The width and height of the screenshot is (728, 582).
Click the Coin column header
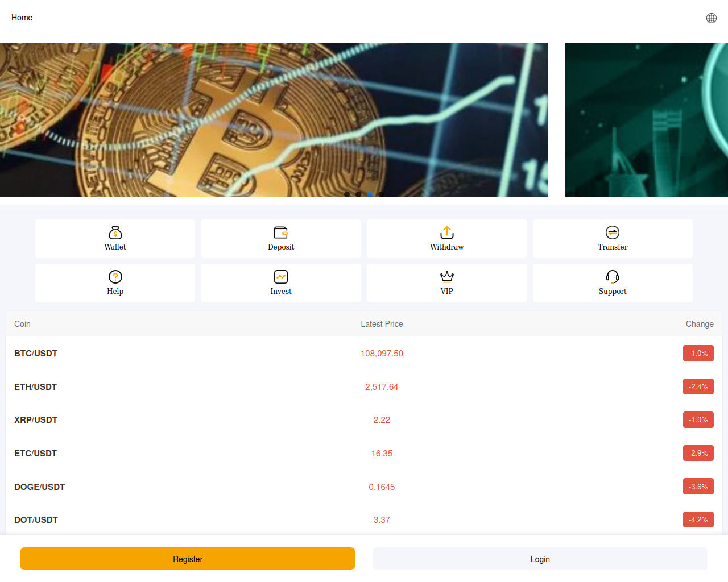22,324
